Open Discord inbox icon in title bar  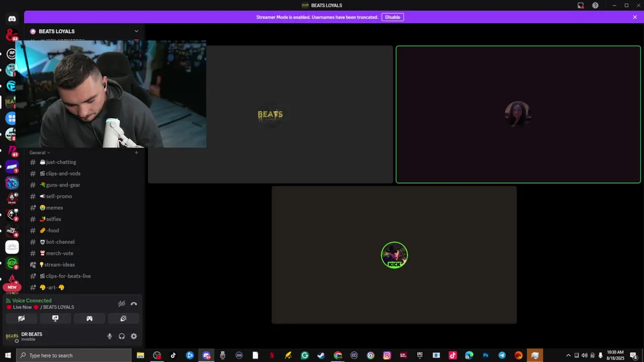(x=581, y=6)
